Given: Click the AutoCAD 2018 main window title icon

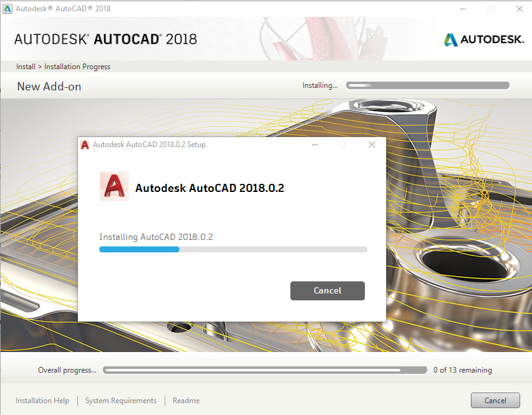Looking at the screenshot, I should pyautogui.click(x=7, y=9).
